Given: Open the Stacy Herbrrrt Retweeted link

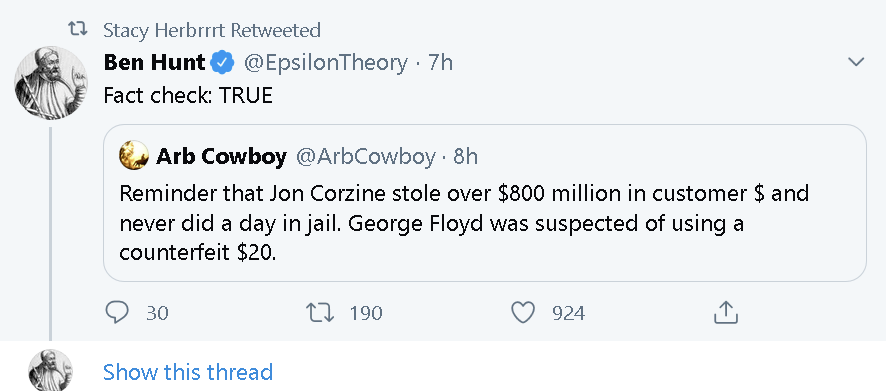Looking at the screenshot, I should pos(212,30).
